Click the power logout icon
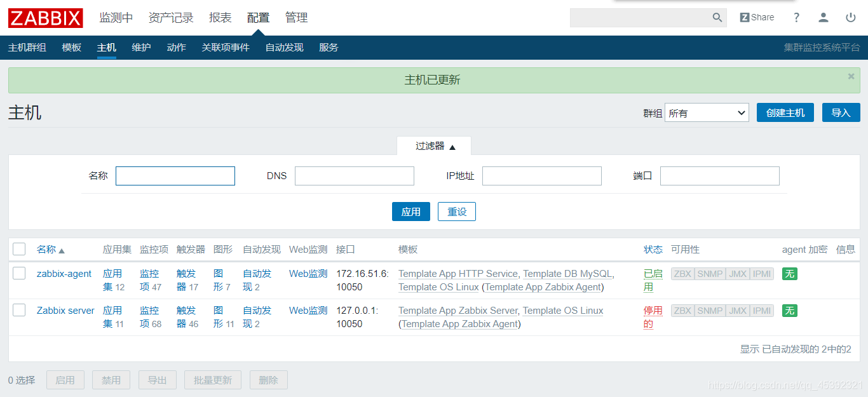Viewport: 868px width, 397px height. click(x=851, y=18)
